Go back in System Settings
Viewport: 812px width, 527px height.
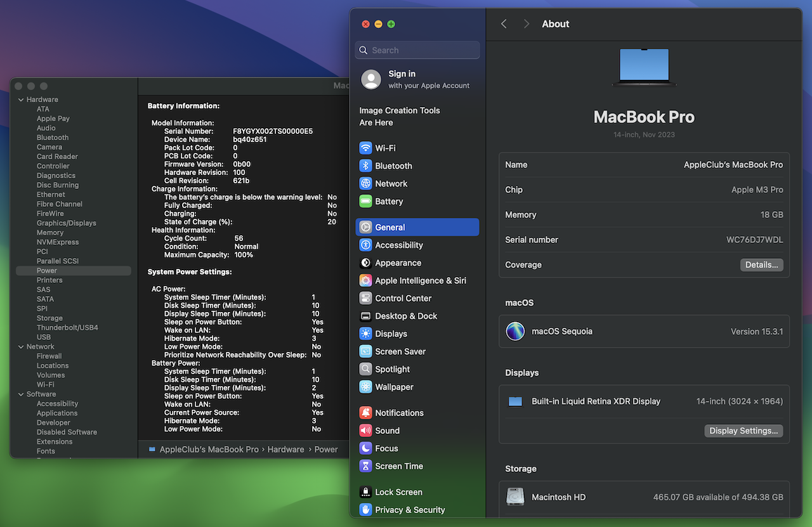tap(504, 24)
